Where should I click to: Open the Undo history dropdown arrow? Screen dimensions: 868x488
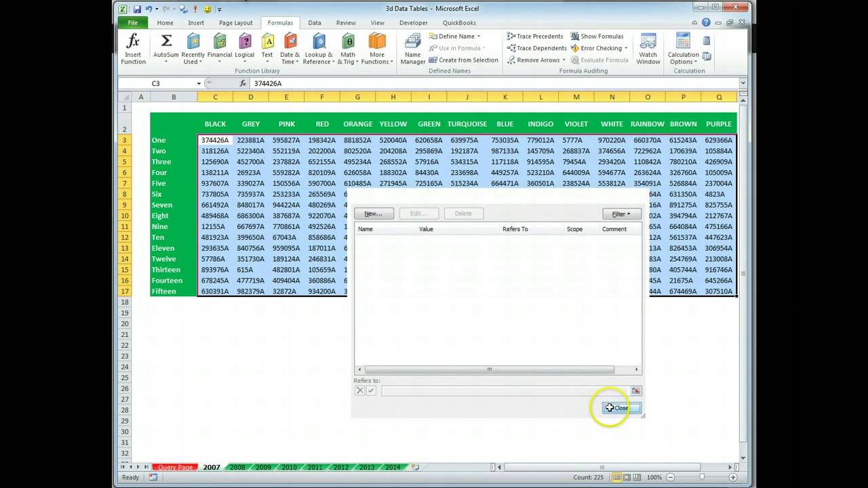coord(157,9)
